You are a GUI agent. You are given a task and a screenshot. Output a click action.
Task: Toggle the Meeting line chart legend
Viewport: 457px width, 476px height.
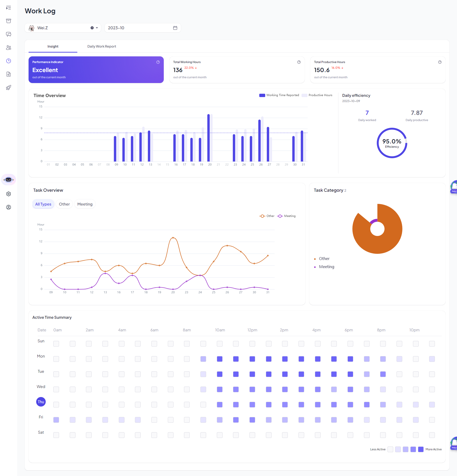[x=286, y=216]
